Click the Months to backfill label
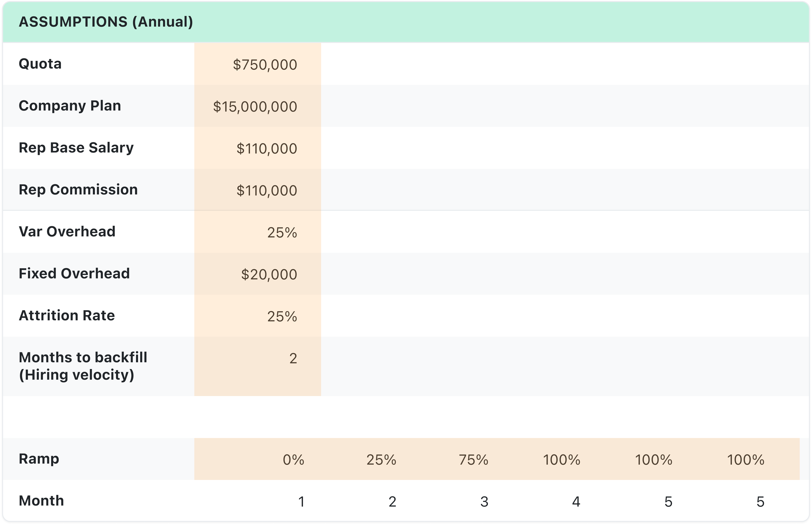 tap(83, 366)
